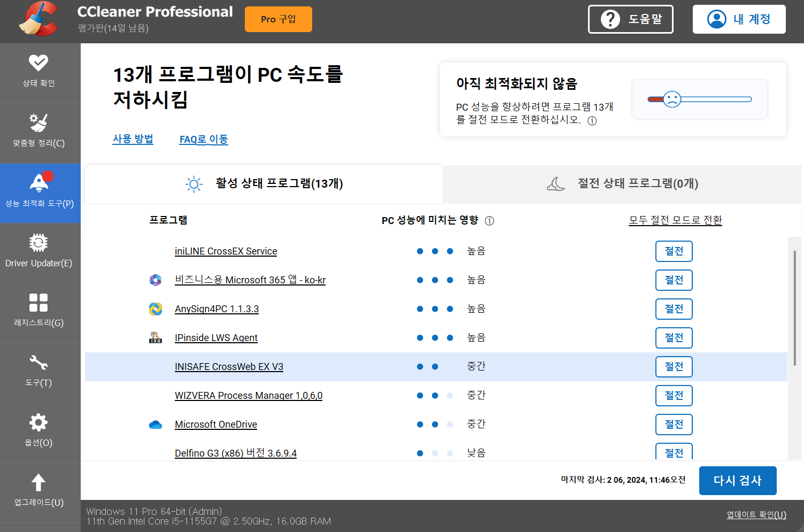The image size is (804, 532).
Task: Switch to 절전 상태 프로그램(0개) tab
Action: point(622,184)
